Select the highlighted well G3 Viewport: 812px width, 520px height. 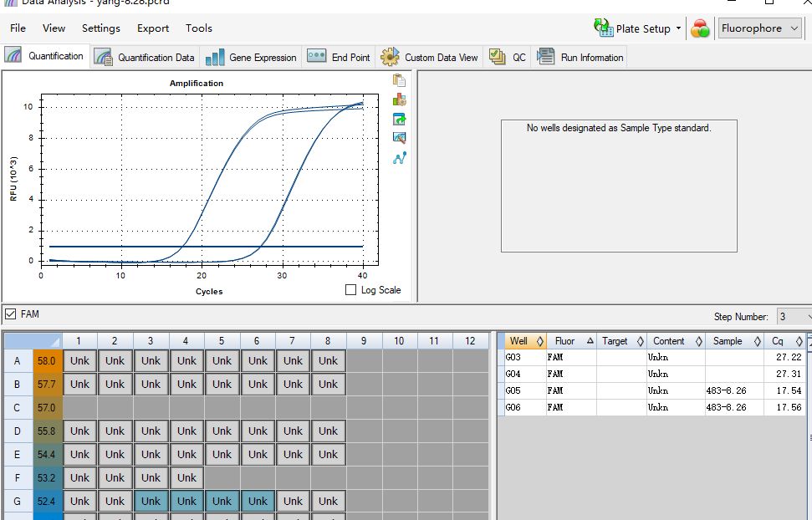pos(151,502)
